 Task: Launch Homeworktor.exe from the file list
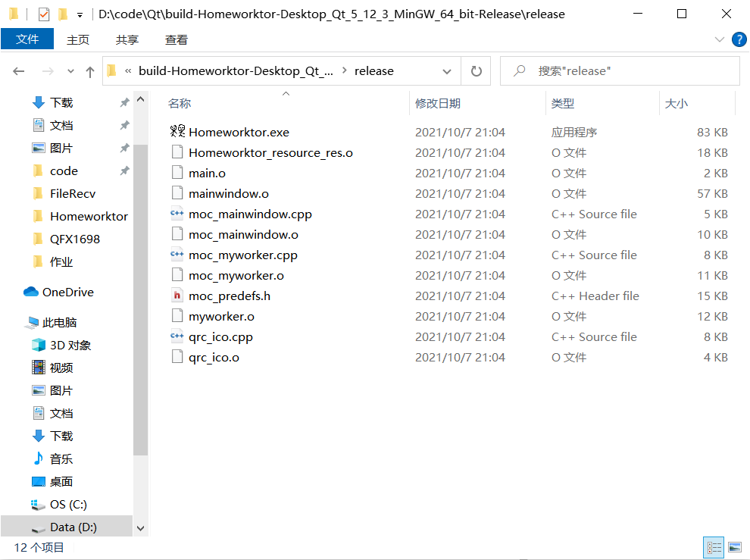pos(239,131)
